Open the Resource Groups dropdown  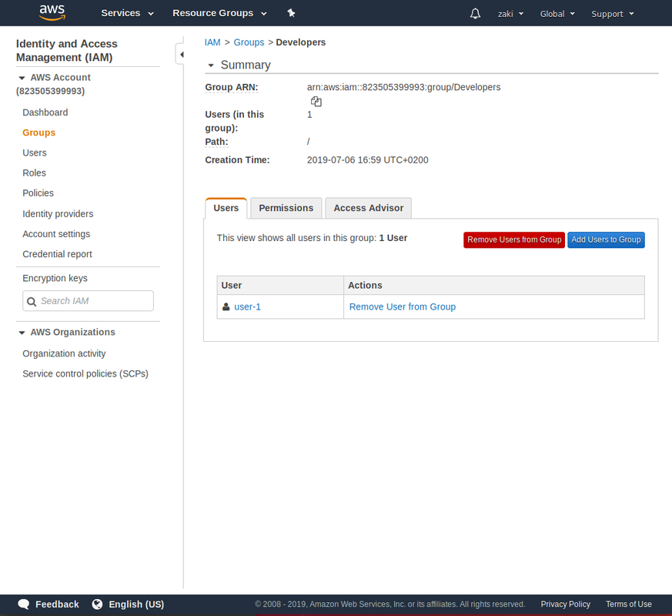pos(219,13)
